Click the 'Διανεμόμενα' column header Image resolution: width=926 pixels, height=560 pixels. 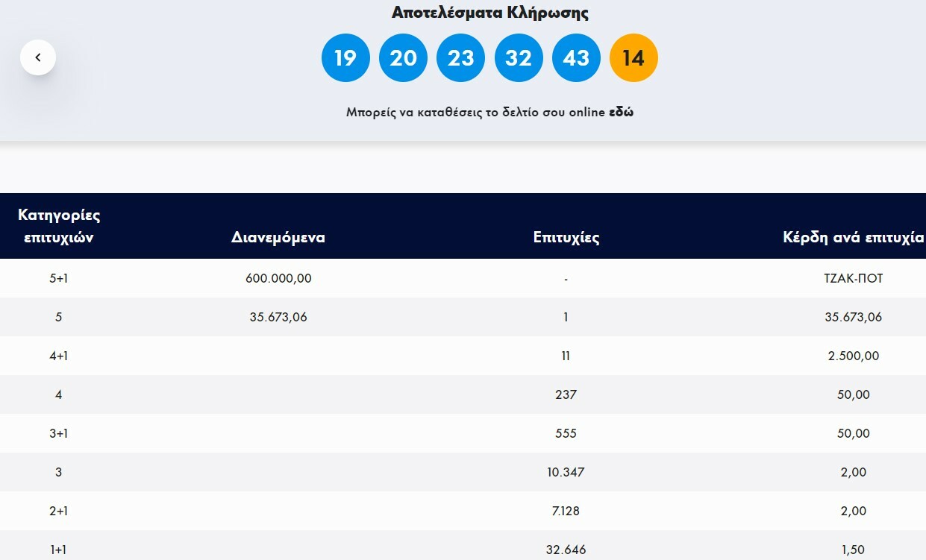click(278, 238)
